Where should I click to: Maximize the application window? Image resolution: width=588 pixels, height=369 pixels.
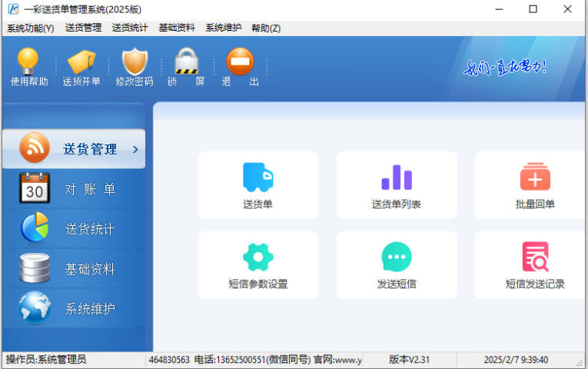(533, 9)
